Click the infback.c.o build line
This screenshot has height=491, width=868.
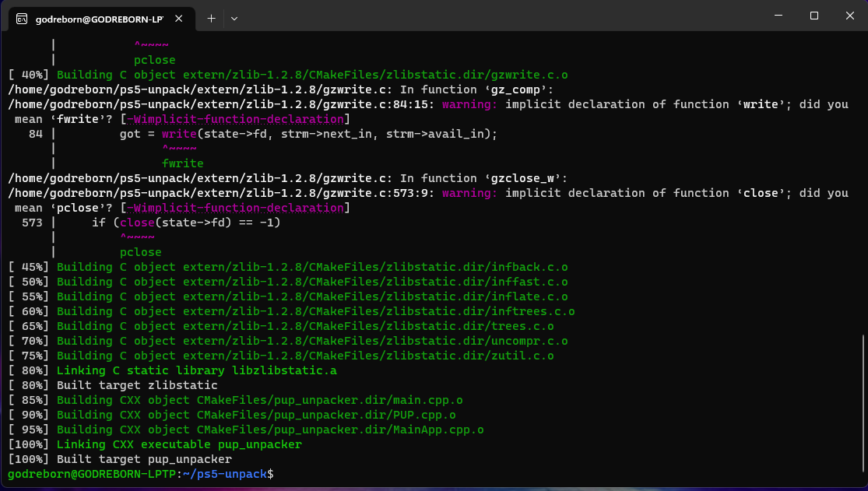(x=288, y=267)
